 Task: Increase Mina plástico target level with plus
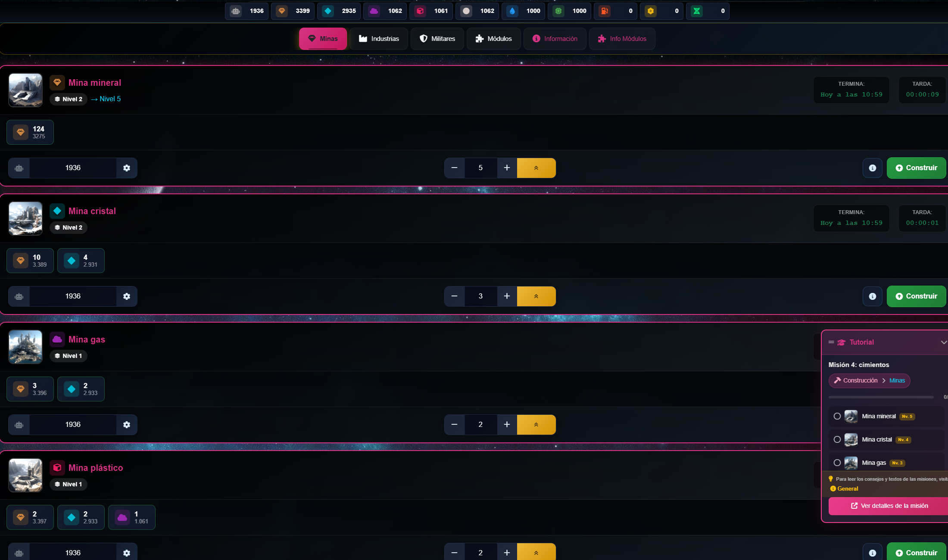tap(507, 553)
